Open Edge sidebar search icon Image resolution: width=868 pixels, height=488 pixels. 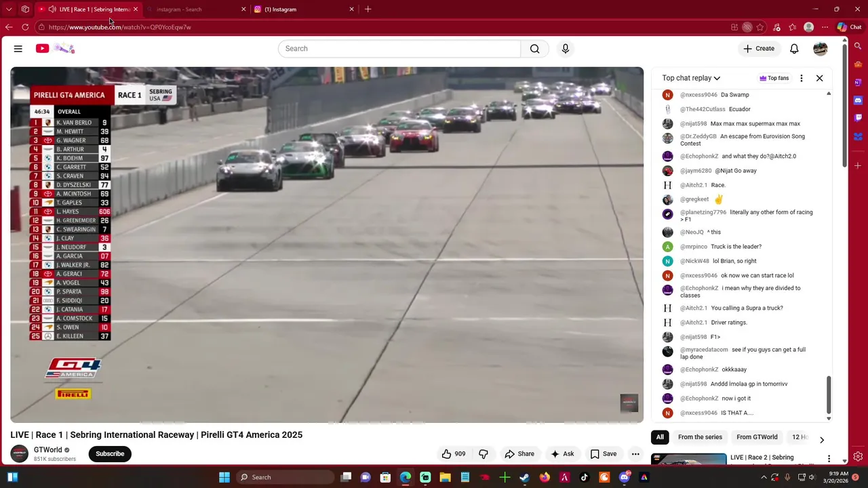(x=858, y=46)
